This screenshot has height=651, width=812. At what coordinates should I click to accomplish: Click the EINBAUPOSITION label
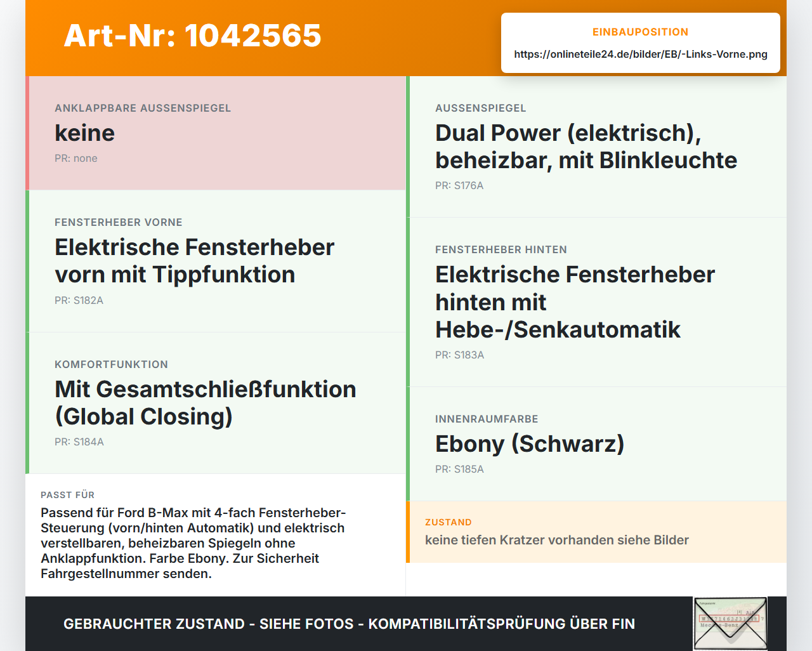pyautogui.click(x=640, y=32)
